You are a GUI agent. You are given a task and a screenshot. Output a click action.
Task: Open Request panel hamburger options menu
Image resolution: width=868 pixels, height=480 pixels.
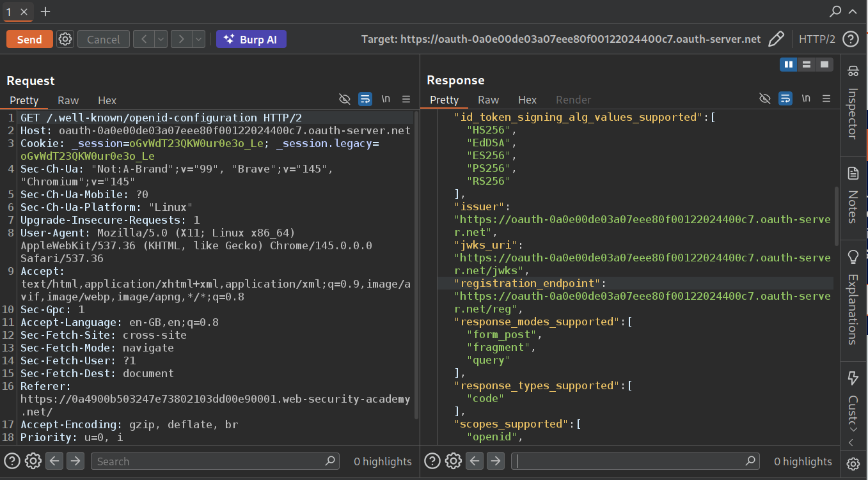pos(406,99)
